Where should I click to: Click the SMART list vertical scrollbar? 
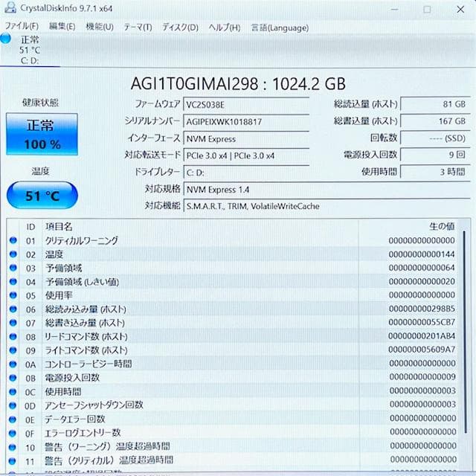(x=465, y=332)
